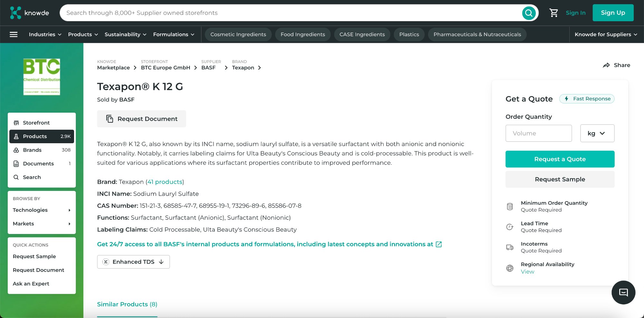The width and height of the screenshot is (644, 318).
Task: Click the Knowde logo to go home
Action: (x=29, y=13)
